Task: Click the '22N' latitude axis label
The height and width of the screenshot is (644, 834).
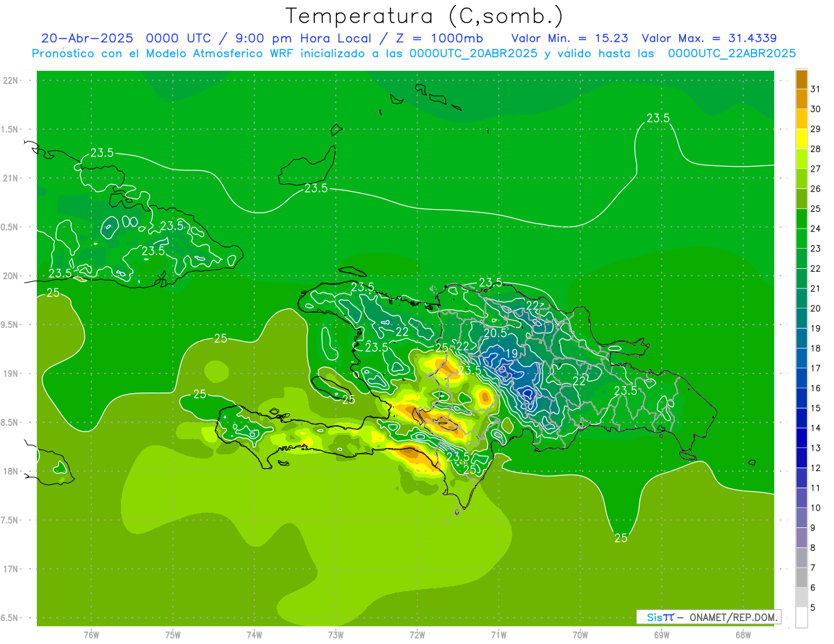Action: pyautogui.click(x=11, y=81)
